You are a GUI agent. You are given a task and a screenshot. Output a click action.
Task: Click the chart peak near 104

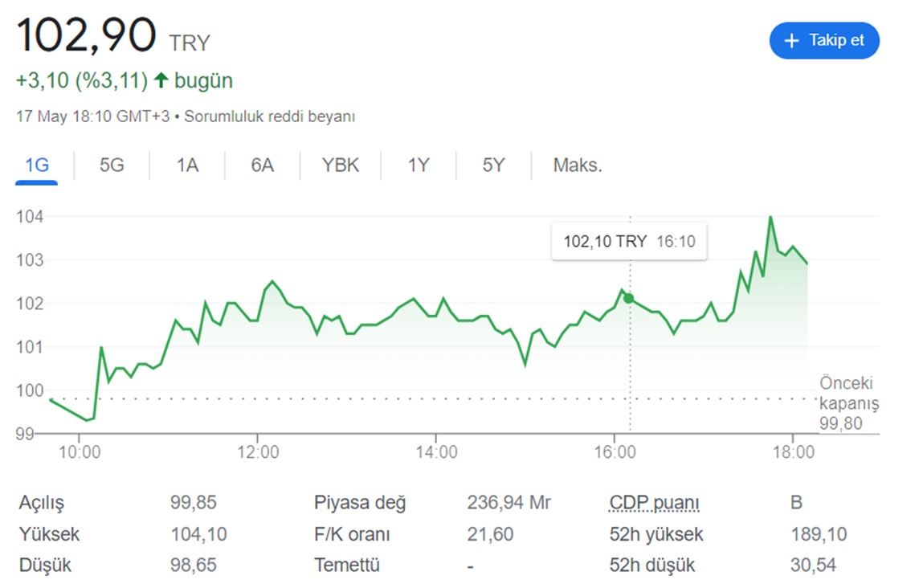coord(770,218)
